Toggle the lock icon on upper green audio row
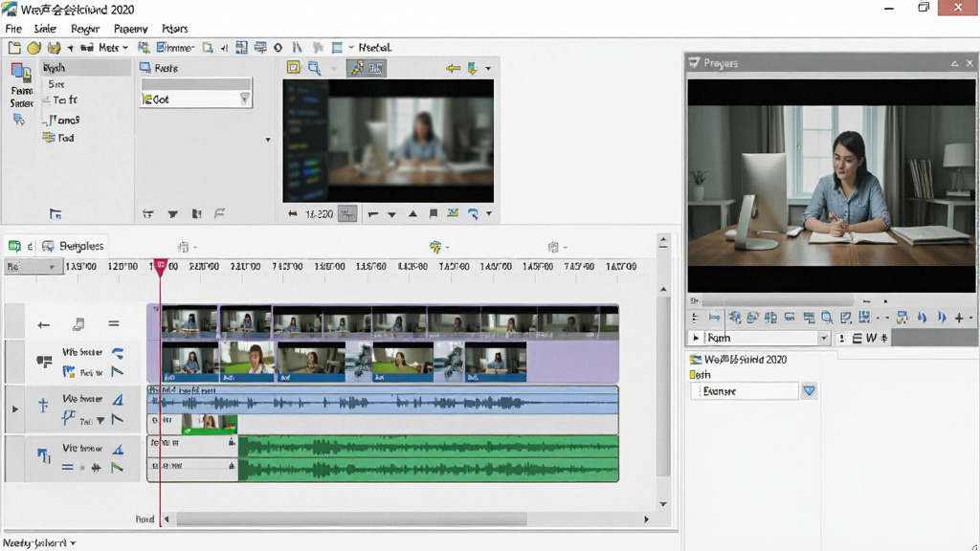Viewport: 980px width, 551px height. click(x=232, y=442)
